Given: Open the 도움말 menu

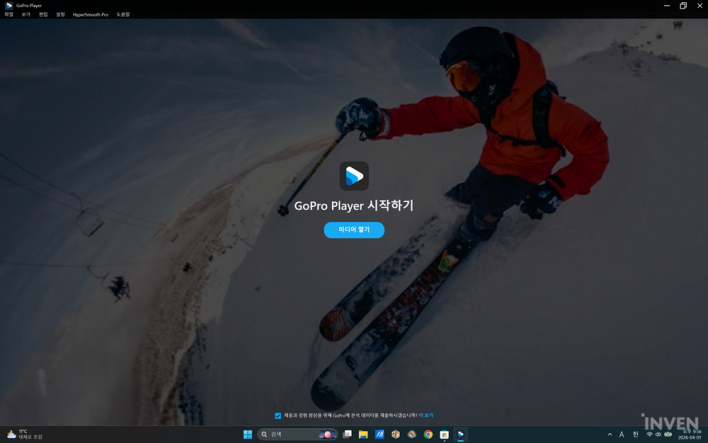Looking at the screenshot, I should coord(123,15).
